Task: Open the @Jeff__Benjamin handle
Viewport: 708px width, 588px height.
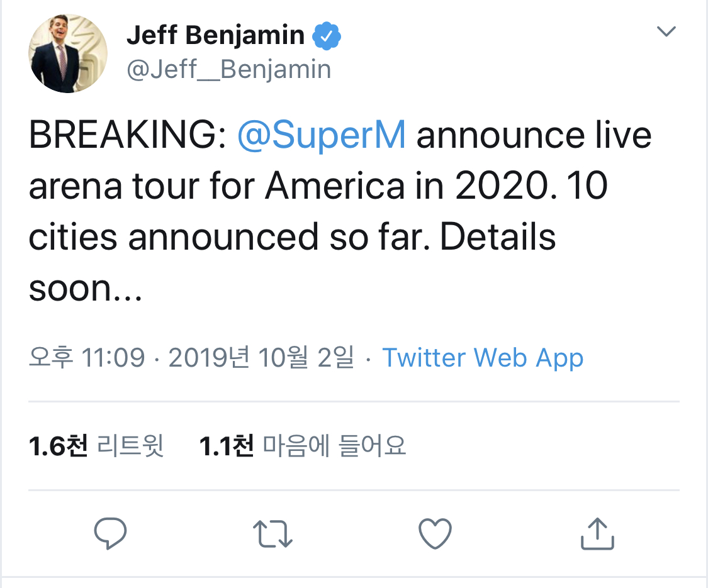Action: (x=229, y=69)
